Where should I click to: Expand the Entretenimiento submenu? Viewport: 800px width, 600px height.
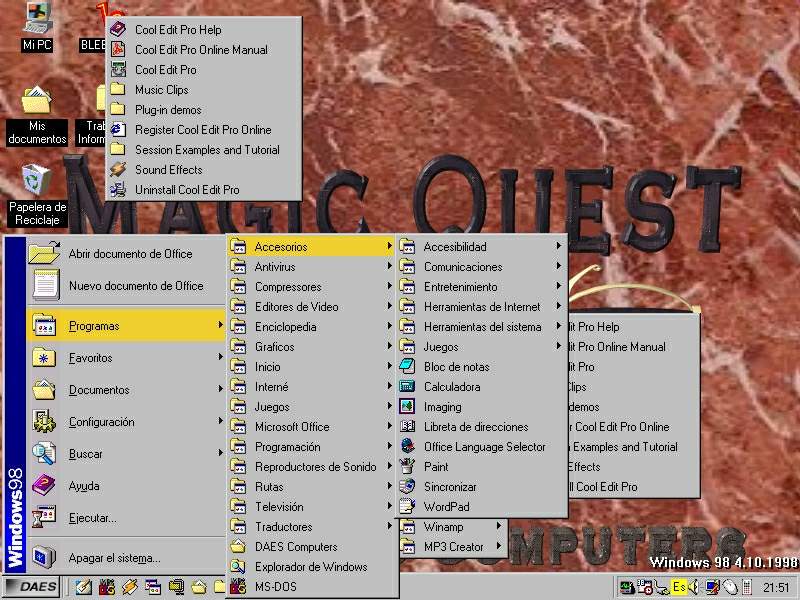coord(483,287)
